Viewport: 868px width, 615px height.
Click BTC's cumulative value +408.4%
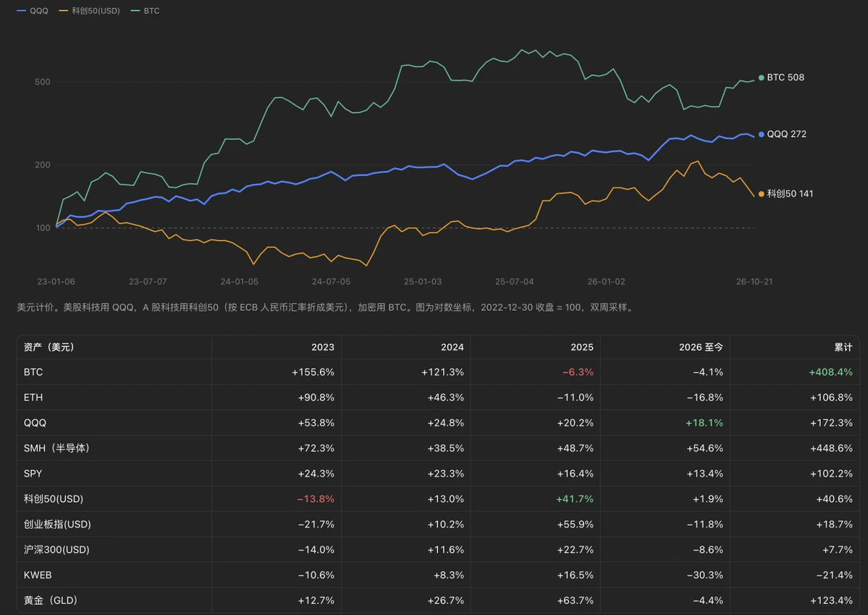(831, 372)
